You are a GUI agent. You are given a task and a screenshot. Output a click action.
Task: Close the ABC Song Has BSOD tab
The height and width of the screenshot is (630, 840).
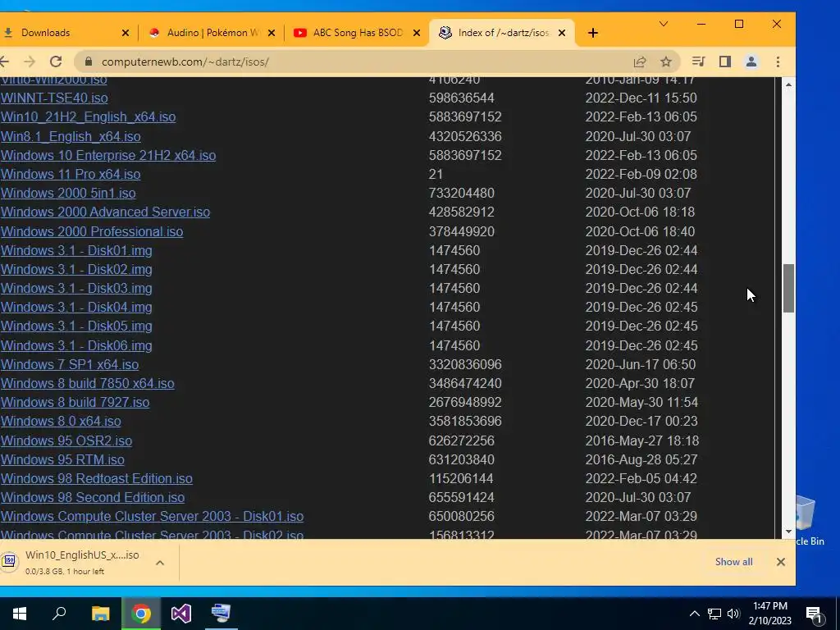(417, 33)
